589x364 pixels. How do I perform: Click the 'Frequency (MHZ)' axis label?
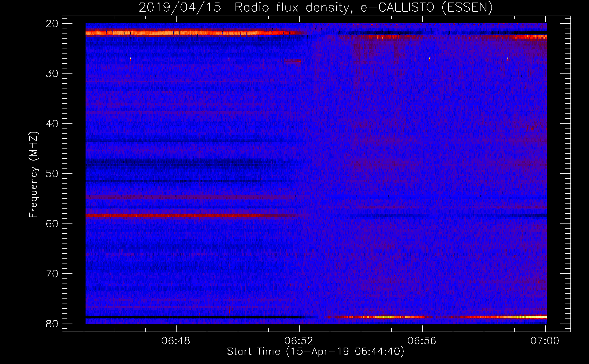click(33, 175)
